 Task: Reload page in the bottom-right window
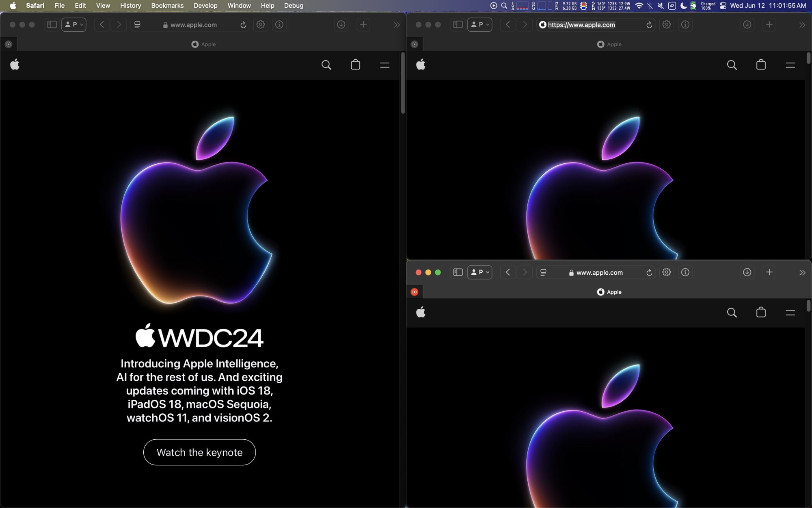[x=649, y=273]
